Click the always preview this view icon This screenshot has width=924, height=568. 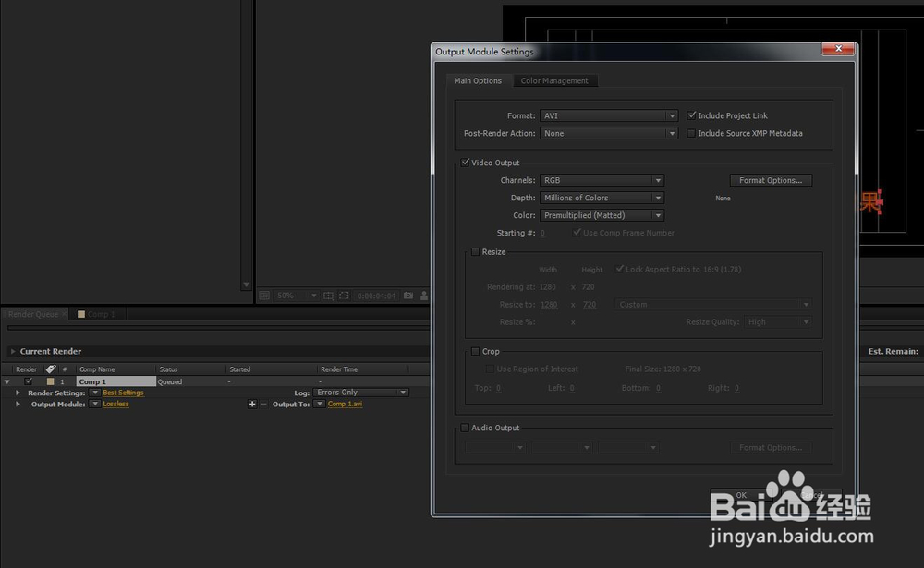264,296
